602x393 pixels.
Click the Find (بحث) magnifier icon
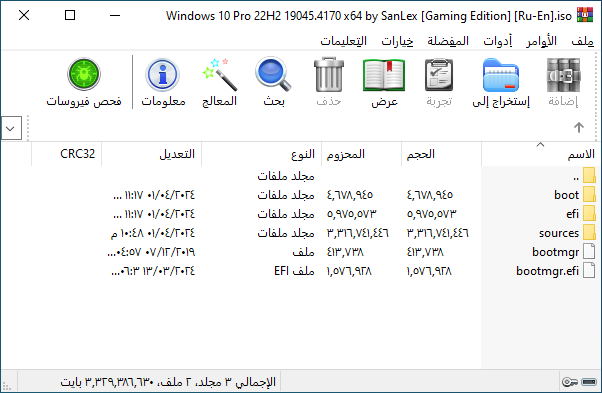click(273, 74)
